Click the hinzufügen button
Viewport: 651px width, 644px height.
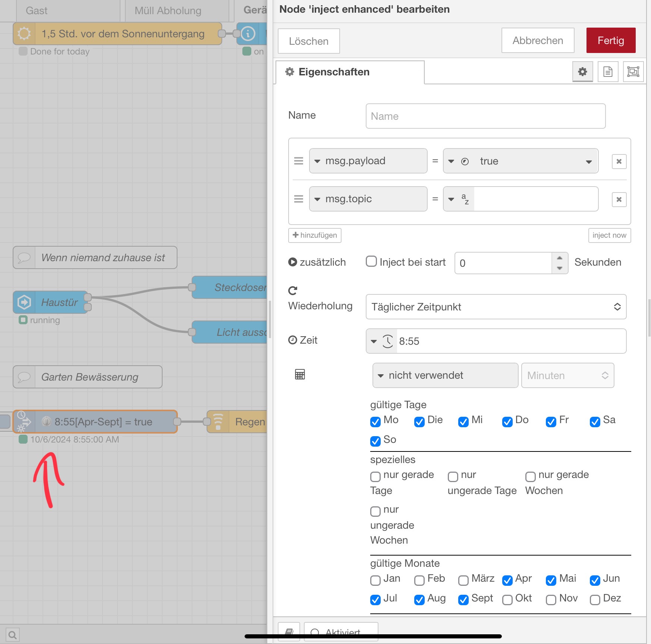tap(315, 235)
